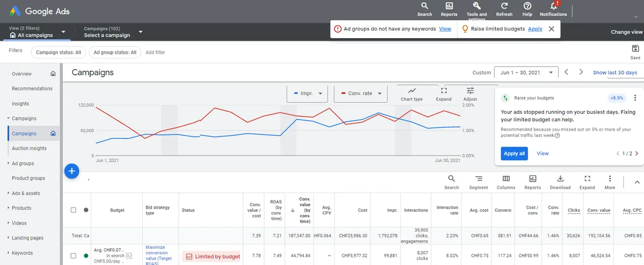This screenshot has height=265, width=644.
Task: Click the status dot column header
Action: pos(86,210)
